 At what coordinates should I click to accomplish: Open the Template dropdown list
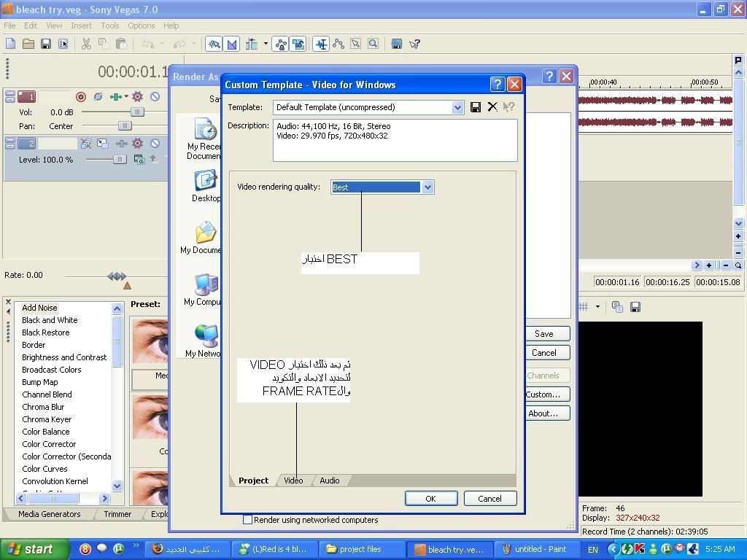tap(457, 107)
